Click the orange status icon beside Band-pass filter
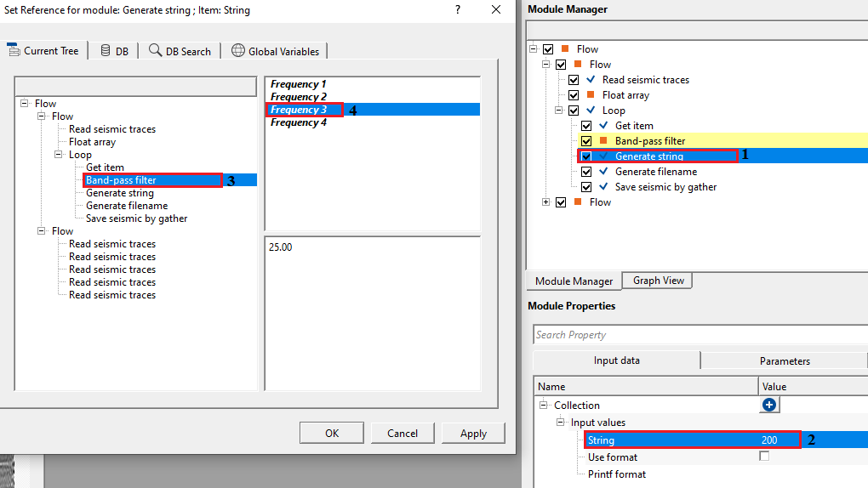 point(603,141)
